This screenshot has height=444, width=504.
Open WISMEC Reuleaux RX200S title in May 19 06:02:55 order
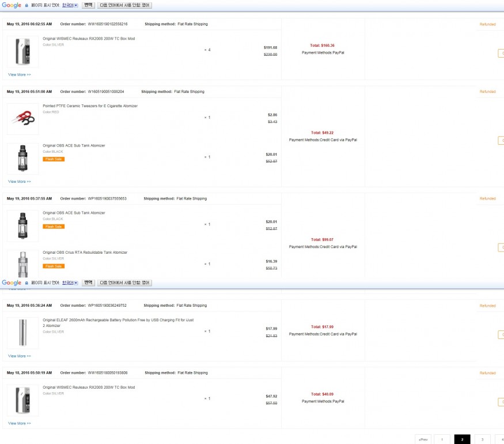click(89, 39)
